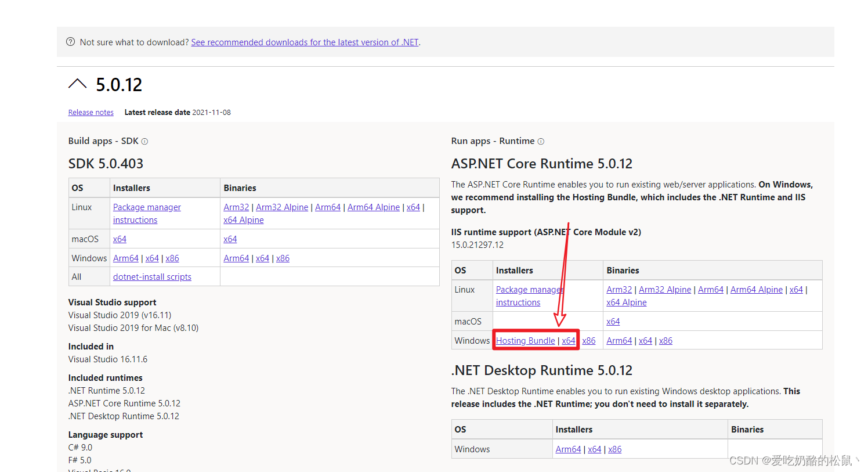The height and width of the screenshot is (472, 868).
Task: Click 'F# 5.0' language support entry
Action: tap(79, 460)
